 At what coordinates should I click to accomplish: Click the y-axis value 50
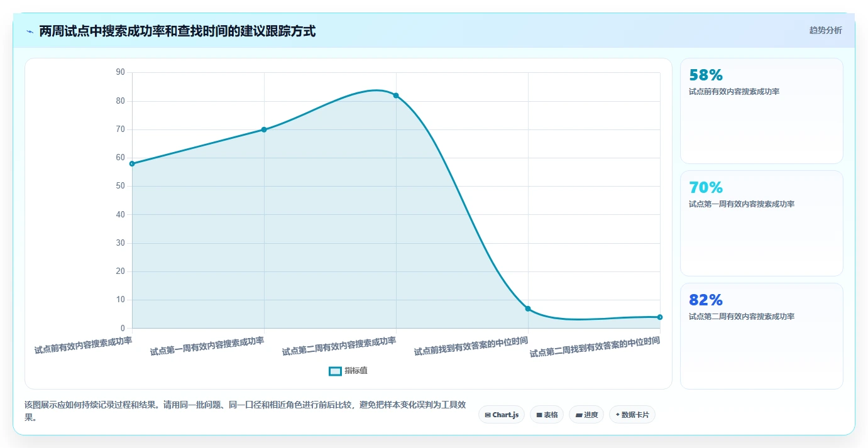click(x=120, y=186)
